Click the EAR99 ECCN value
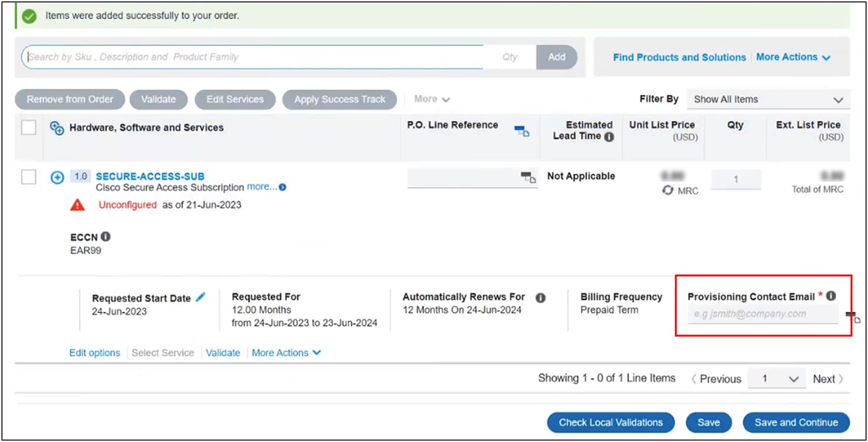868x442 pixels. point(86,251)
